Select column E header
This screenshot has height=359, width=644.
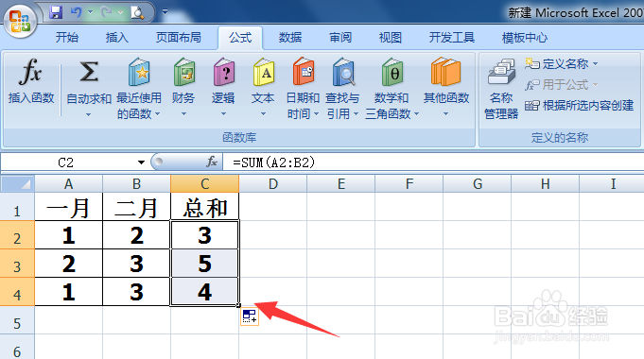point(341,184)
